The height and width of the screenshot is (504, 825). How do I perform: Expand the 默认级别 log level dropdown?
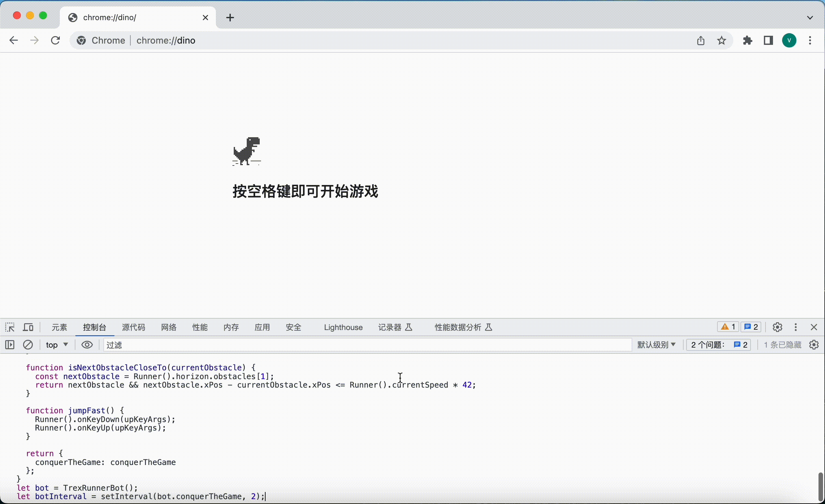(656, 345)
